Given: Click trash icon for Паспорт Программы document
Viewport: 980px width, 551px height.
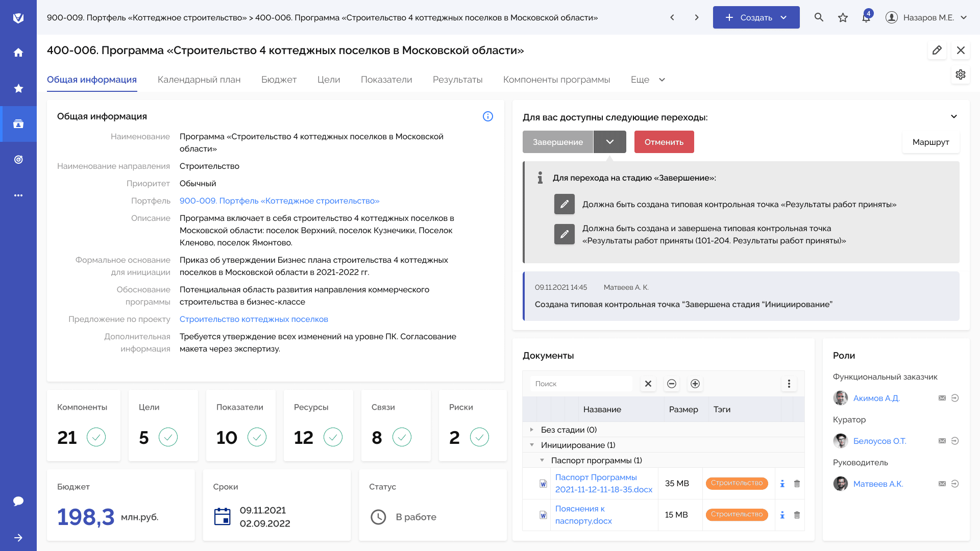Looking at the screenshot, I should 797,483.
